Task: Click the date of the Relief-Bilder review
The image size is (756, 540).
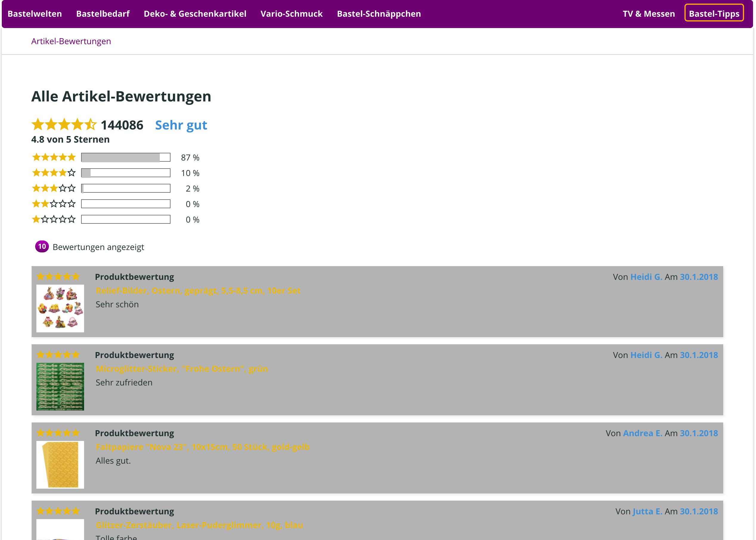Action: pyautogui.click(x=699, y=277)
